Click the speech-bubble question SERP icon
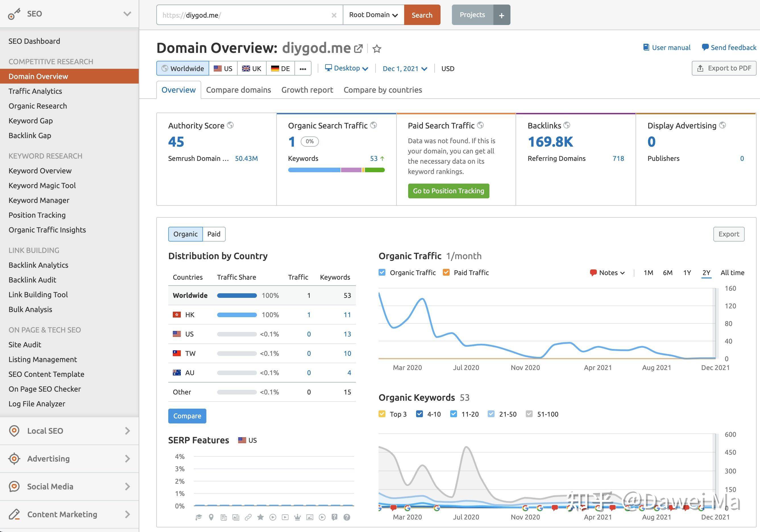 [334, 517]
